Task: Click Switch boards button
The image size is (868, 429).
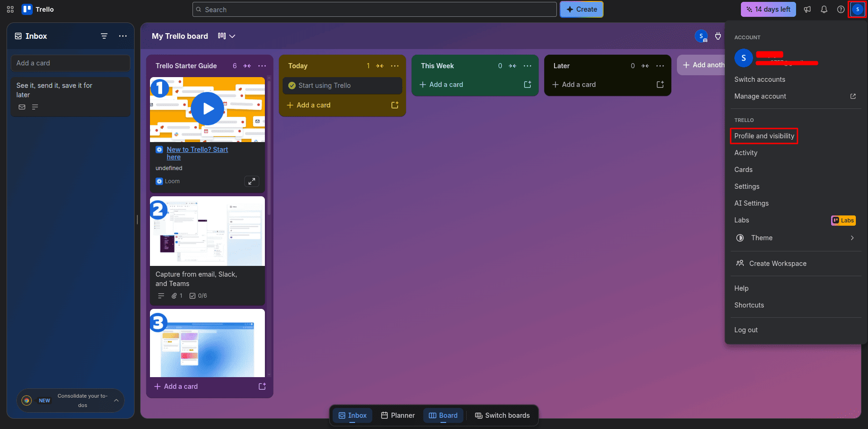Action: pyautogui.click(x=502, y=415)
